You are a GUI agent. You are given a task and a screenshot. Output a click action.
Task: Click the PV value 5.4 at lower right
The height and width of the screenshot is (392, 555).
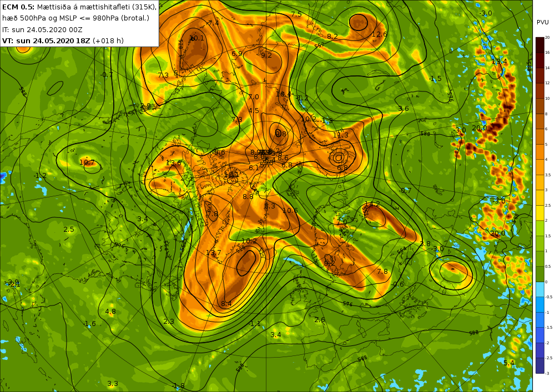pyautogui.click(x=508, y=363)
